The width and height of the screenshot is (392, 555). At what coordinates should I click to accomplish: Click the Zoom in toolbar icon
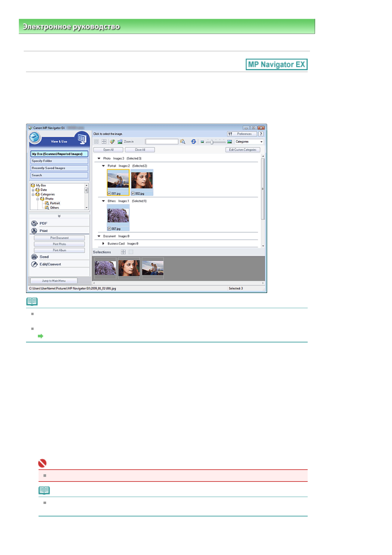[x=120, y=142]
